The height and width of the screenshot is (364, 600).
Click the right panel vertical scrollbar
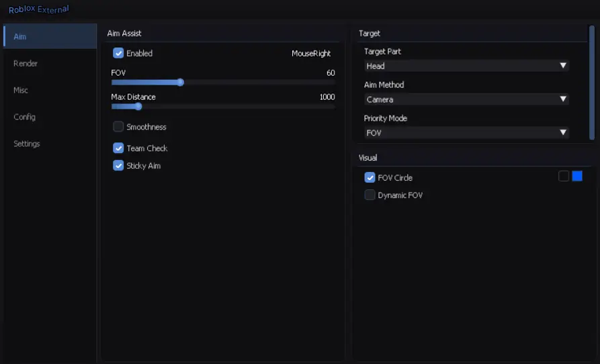[592, 82]
